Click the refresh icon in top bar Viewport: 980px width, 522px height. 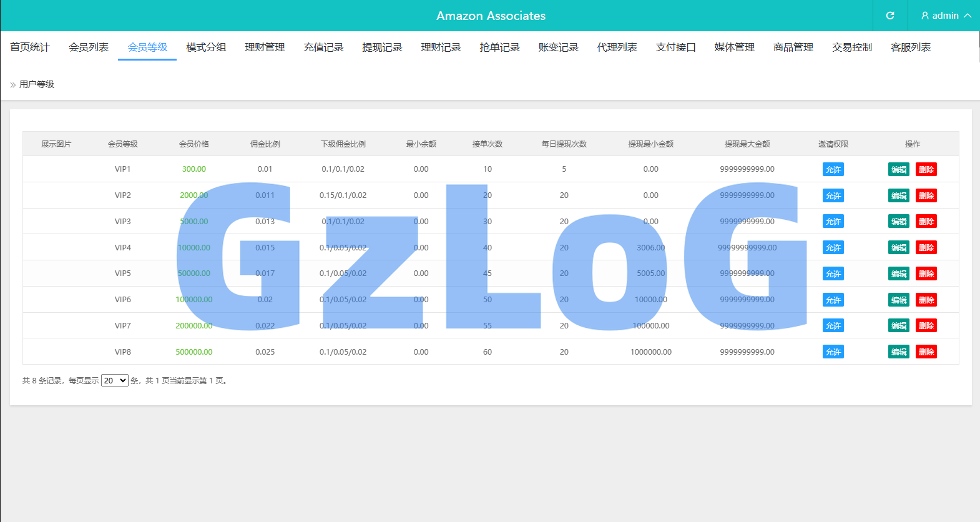[x=890, y=16]
